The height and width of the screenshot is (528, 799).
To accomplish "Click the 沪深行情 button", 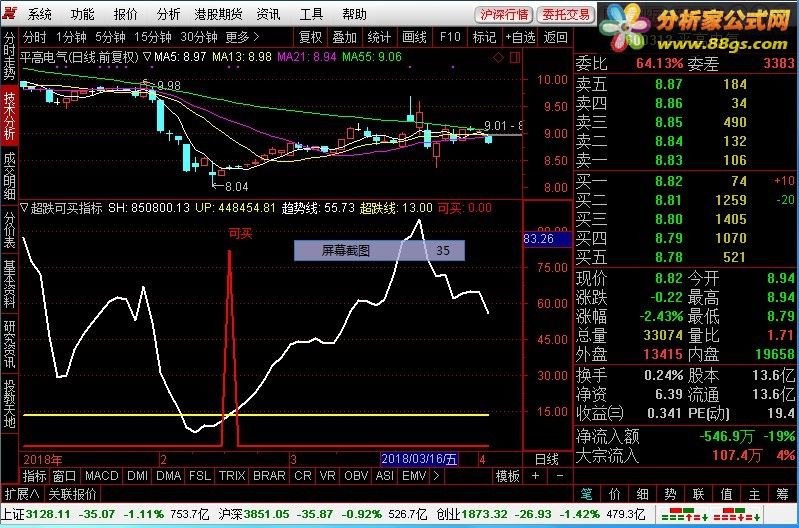I will pos(504,14).
